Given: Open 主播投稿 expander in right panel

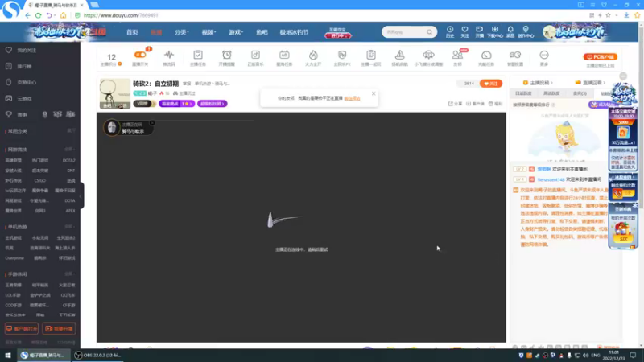Looking at the screenshot, I should pos(538,83).
